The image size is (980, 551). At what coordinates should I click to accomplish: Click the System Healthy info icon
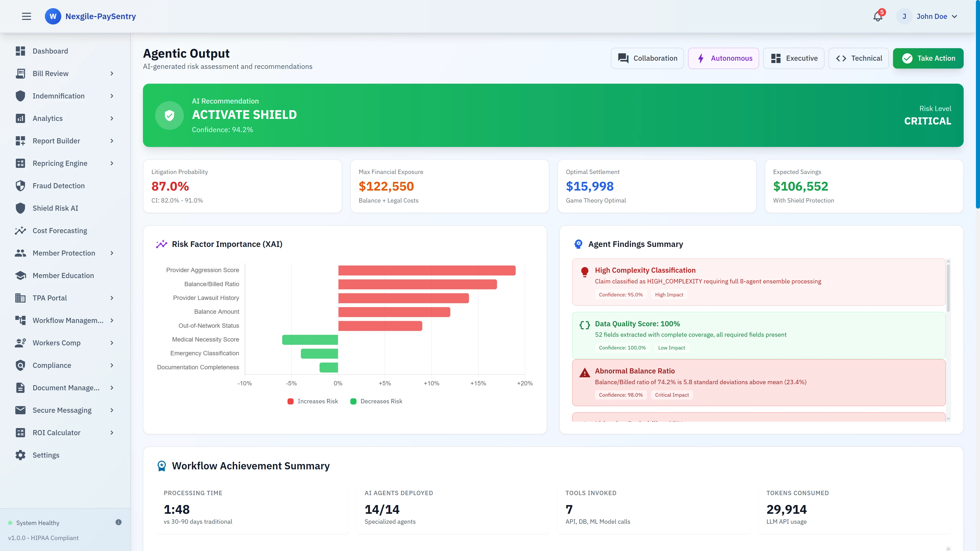pos(118,522)
